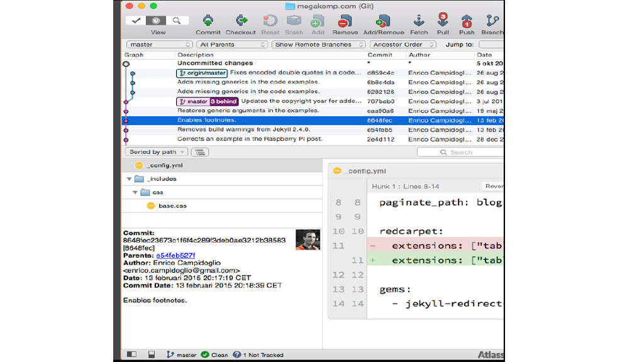Toggle the file list display mode button

coord(200,152)
